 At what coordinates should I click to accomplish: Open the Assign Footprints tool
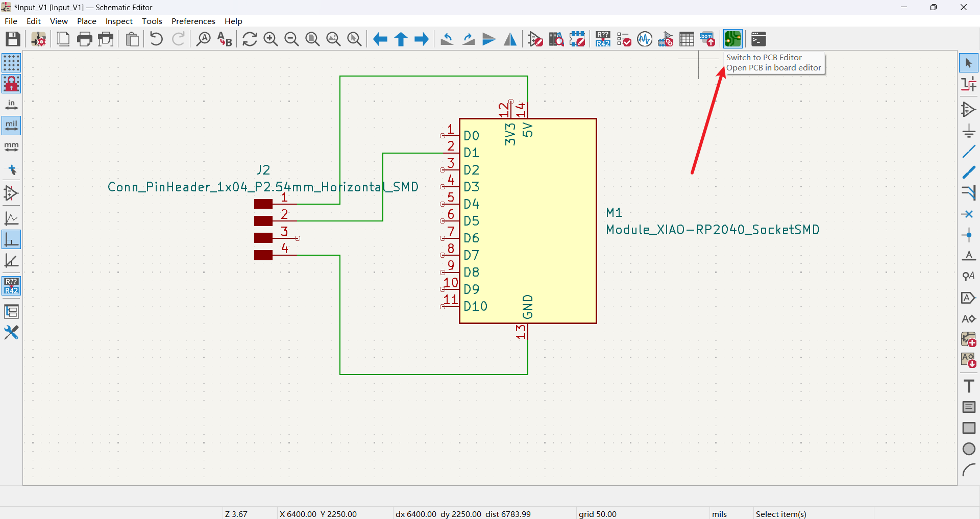point(666,39)
